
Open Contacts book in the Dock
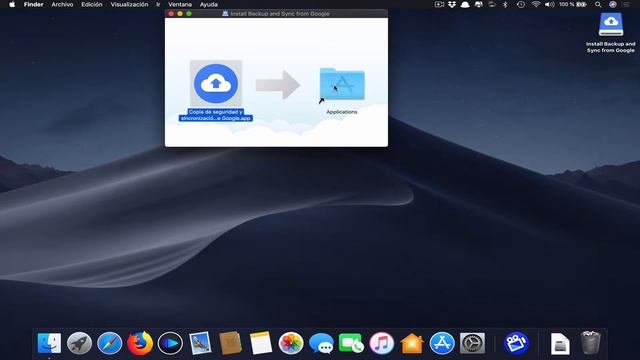click(230, 343)
